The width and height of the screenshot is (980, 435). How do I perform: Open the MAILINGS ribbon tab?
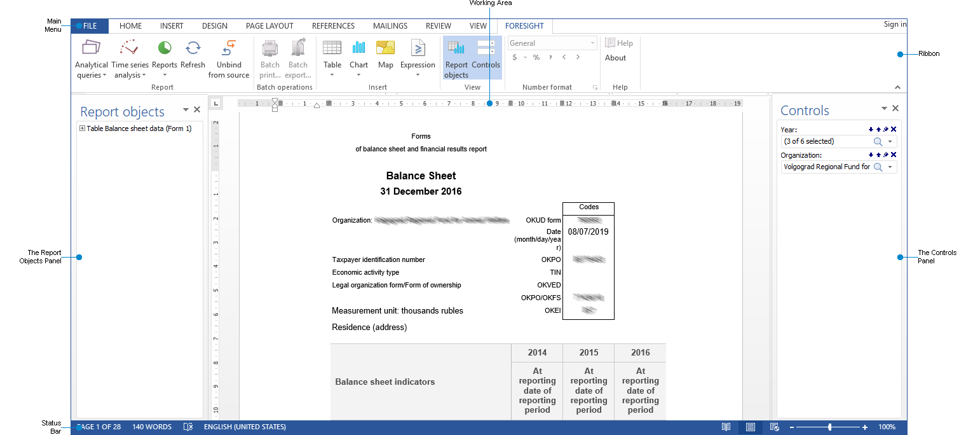point(390,25)
